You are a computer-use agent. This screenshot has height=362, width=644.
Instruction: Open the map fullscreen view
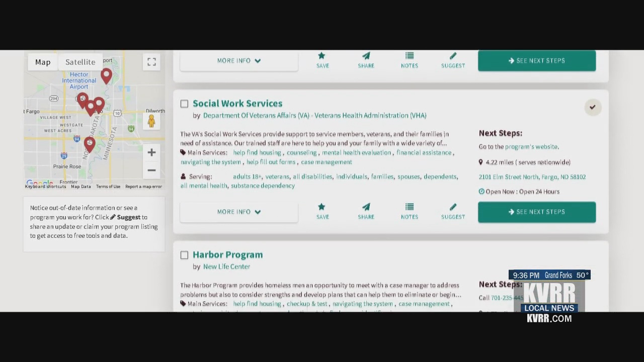[151, 61]
